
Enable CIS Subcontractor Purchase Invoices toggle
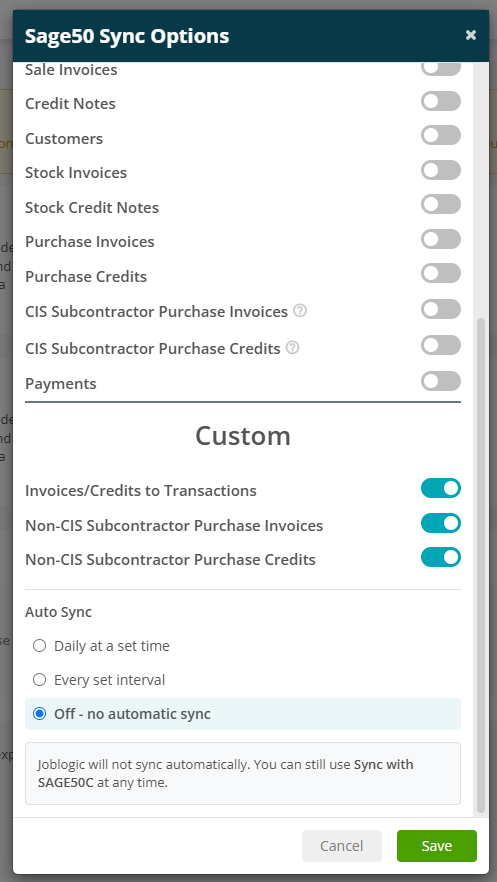(441, 309)
